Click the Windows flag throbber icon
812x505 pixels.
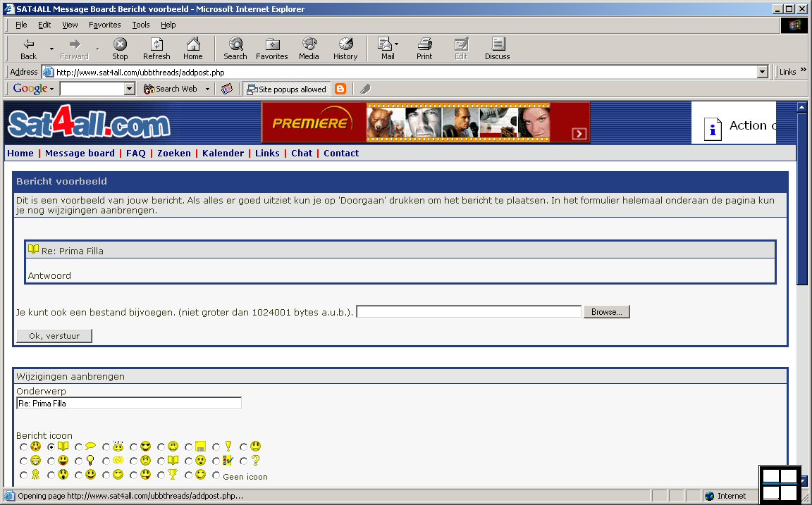[794, 25]
